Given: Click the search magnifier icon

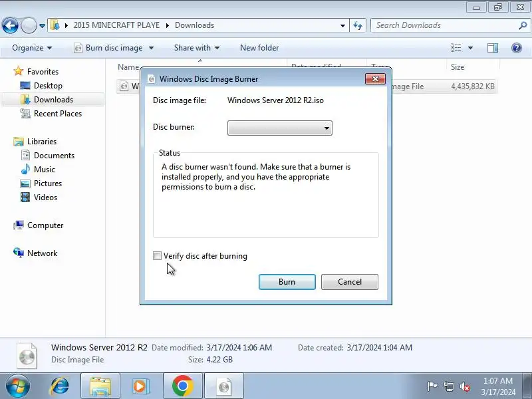Looking at the screenshot, I should (x=523, y=25).
